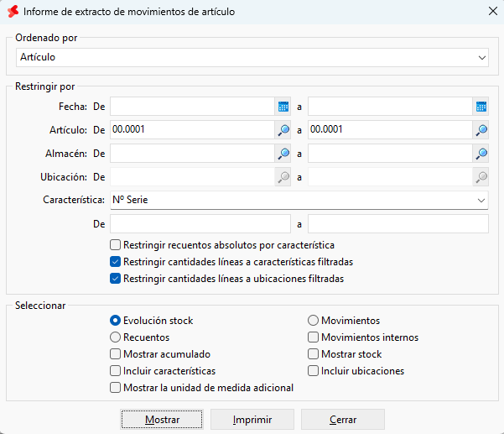The height and width of the screenshot is (434, 504).
Task: Open the calendar for start Fecha field
Action: click(283, 107)
